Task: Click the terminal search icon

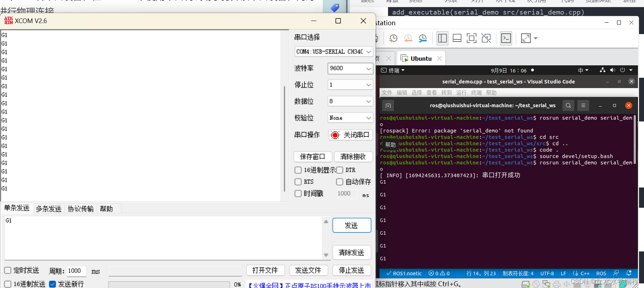Action: tap(568, 105)
